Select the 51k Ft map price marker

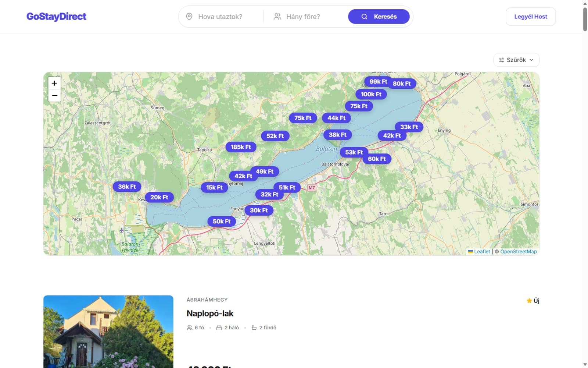point(287,188)
